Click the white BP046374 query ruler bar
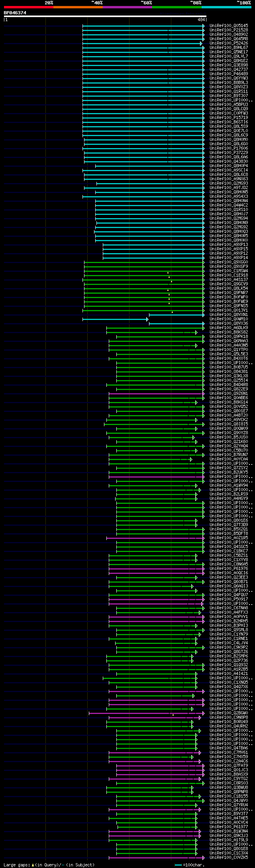This screenshot has width=255, height=868. point(105,16)
